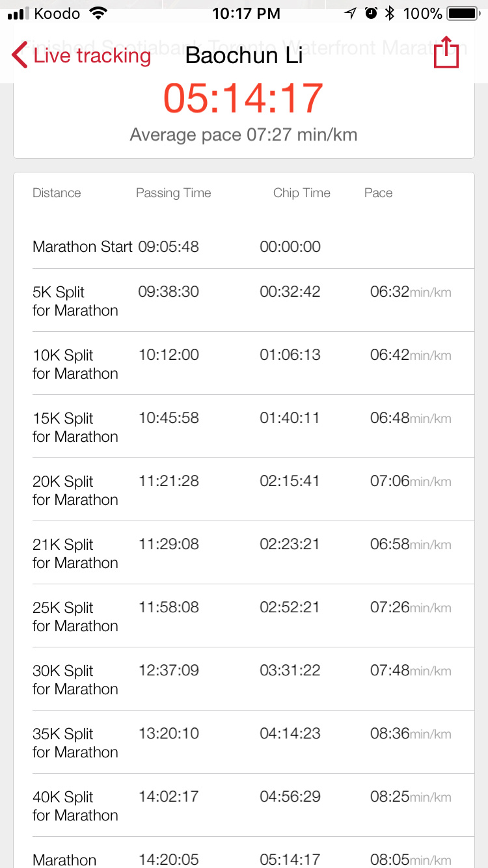Select the Distance column header
The image size is (488, 868).
[57, 193]
